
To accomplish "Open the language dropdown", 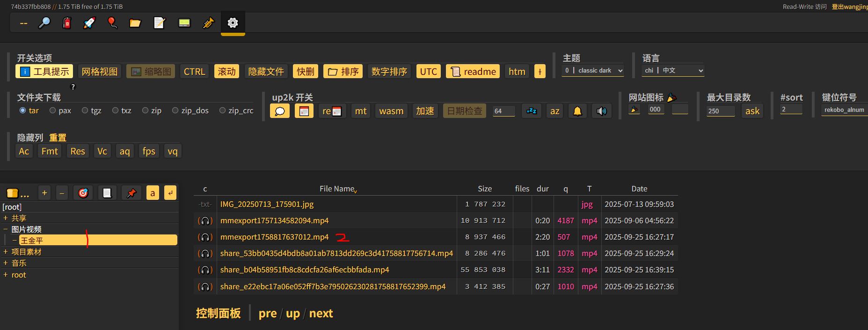I will coord(673,71).
